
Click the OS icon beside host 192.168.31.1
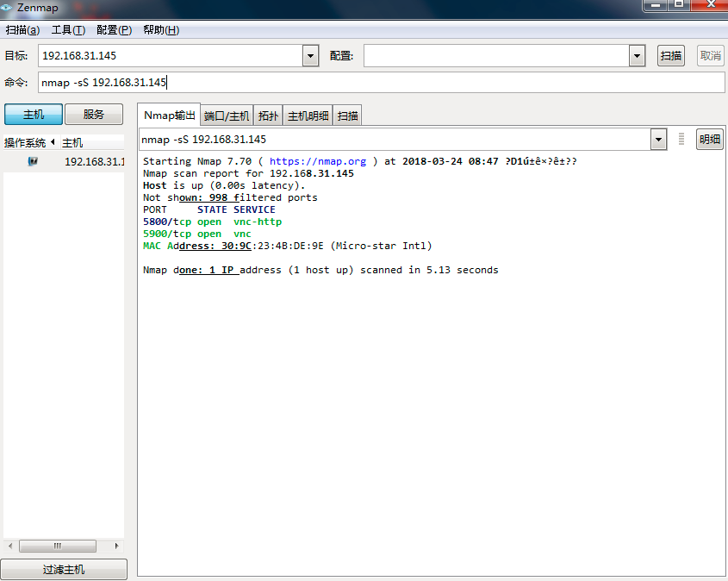tap(33, 161)
